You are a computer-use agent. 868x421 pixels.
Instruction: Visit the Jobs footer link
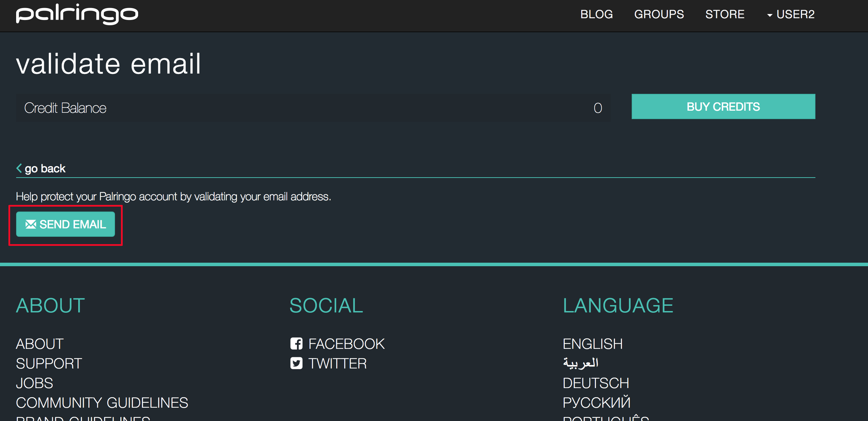(35, 383)
